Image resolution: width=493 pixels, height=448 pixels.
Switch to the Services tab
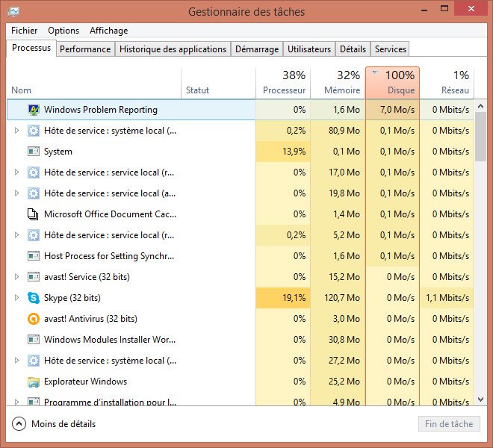[391, 49]
